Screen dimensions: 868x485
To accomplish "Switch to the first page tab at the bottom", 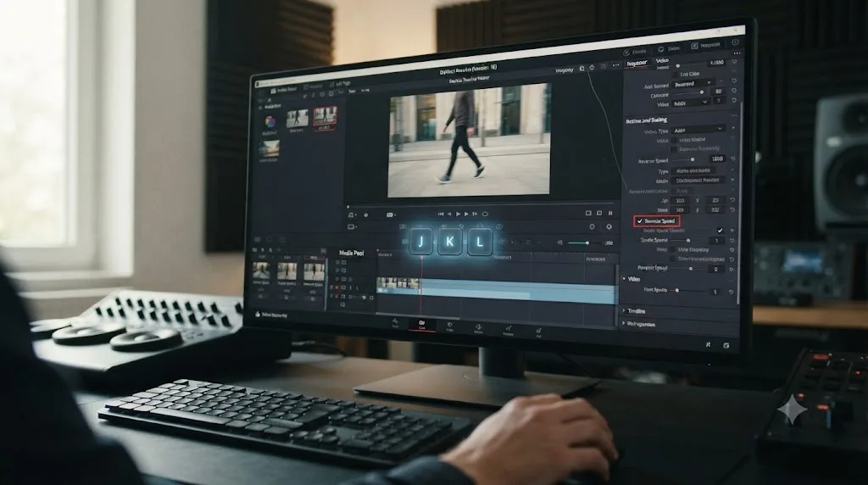I will [x=395, y=323].
